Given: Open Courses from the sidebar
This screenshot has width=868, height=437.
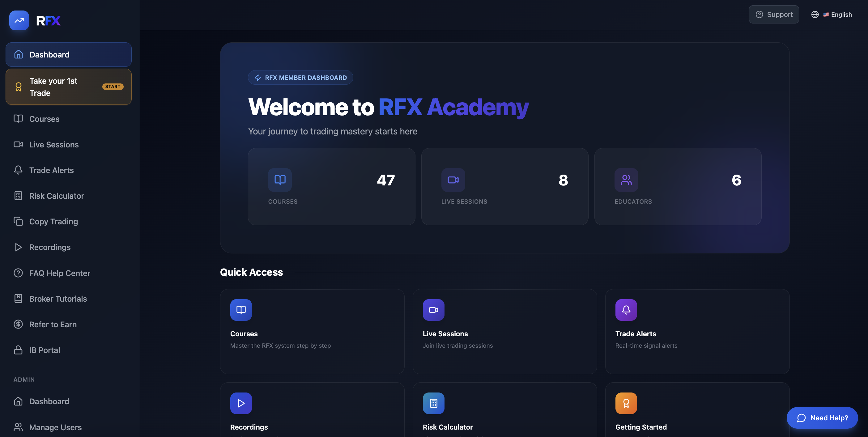Looking at the screenshot, I should pos(68,119).
